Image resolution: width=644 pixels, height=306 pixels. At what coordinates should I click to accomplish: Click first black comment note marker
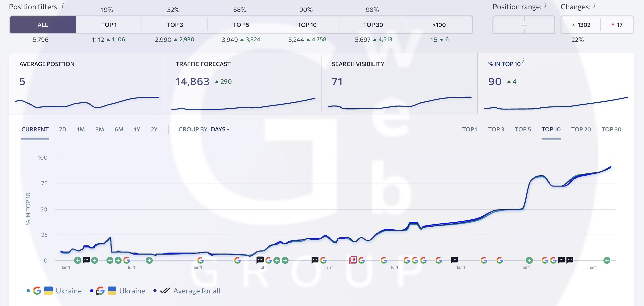86,260
